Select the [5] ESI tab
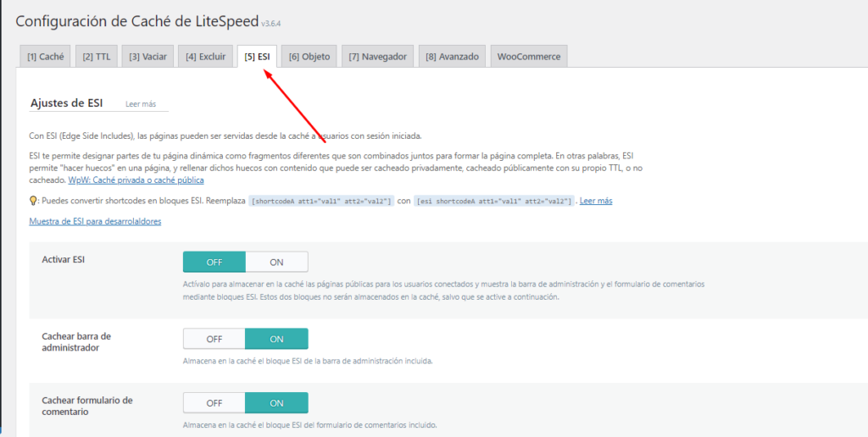 coord(257,57)
